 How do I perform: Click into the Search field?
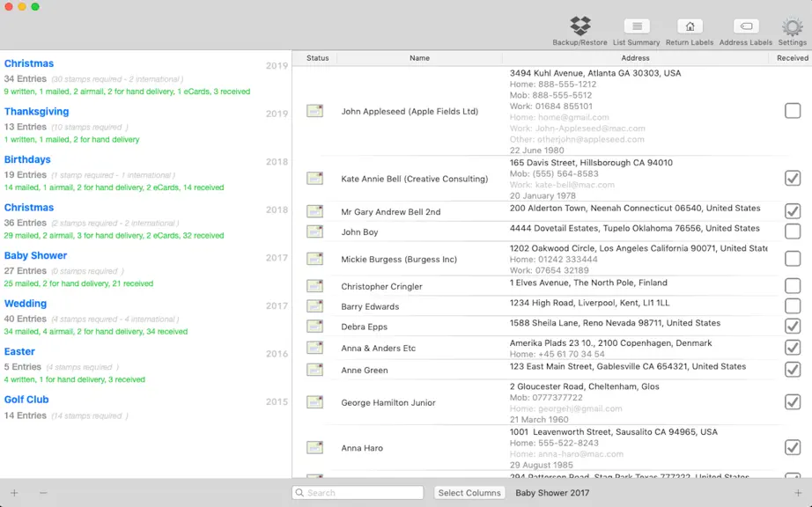pos(358,493)
